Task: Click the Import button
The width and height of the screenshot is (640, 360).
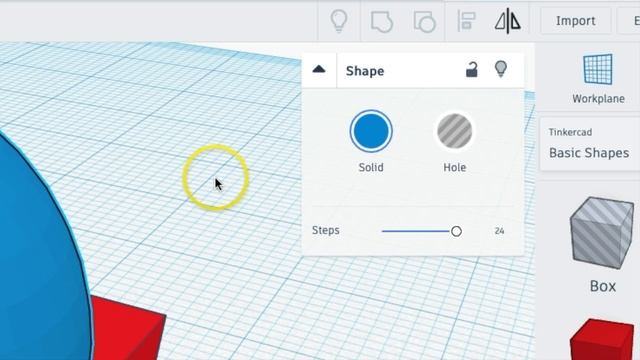Action: click(x=576, y=21)
